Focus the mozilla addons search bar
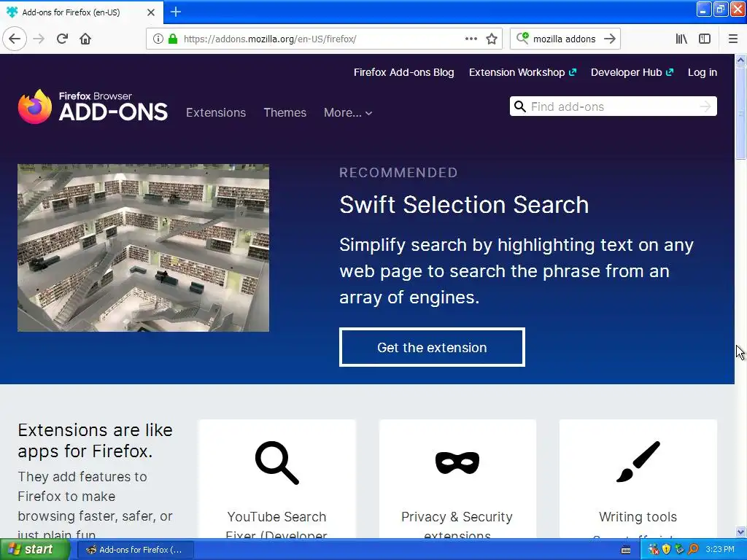 (x=564, y=39)
